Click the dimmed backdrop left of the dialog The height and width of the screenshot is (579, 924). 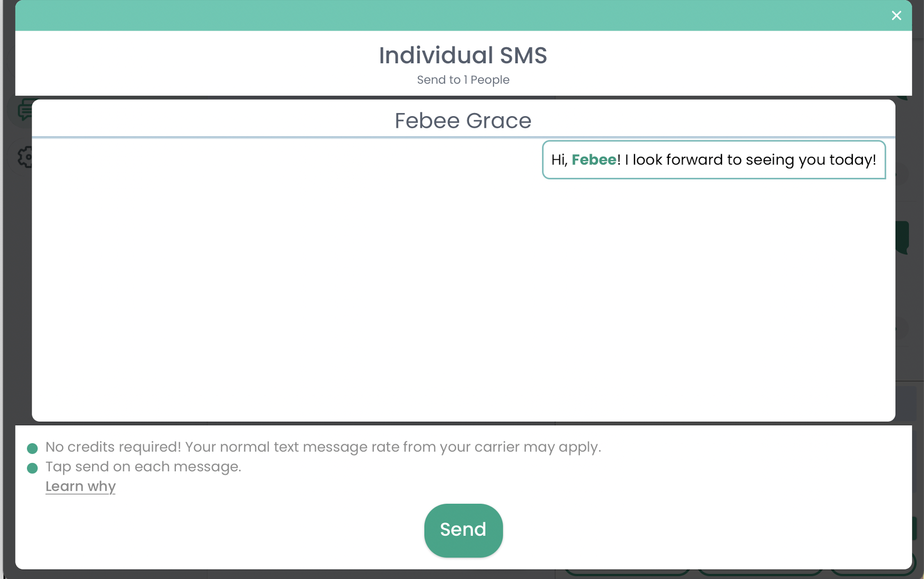pyautogui.click(x=9, y=301)
